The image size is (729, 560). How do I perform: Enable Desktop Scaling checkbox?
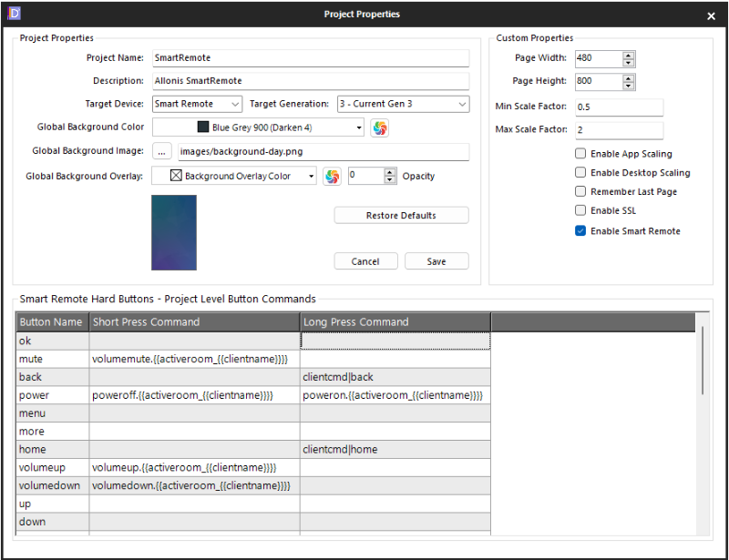[580, 172]
